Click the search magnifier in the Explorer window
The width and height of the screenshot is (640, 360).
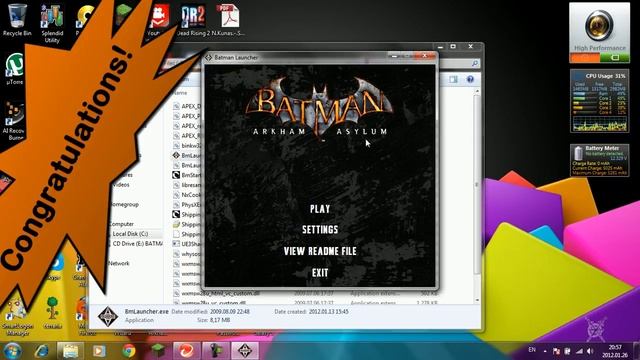pyautogui.click(x=475, y=63)
